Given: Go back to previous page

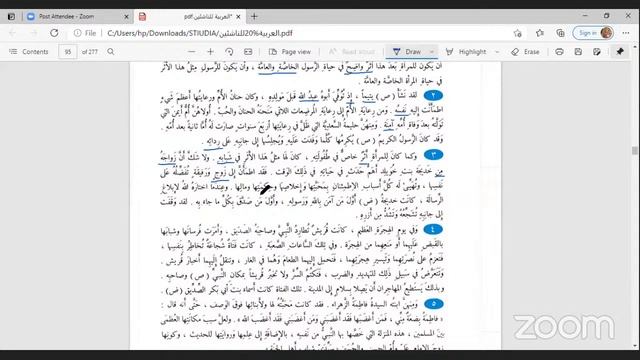Looking at the screenshot, I should coord(12,33).
